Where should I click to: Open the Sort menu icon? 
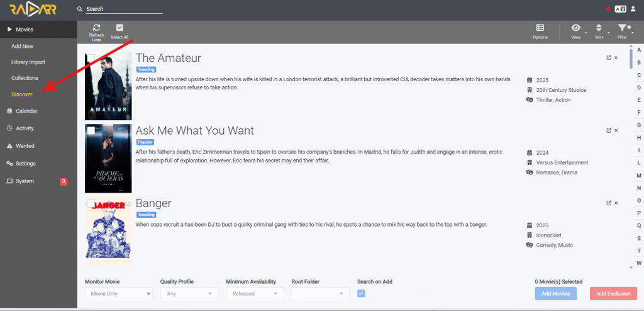pos(599,28)
